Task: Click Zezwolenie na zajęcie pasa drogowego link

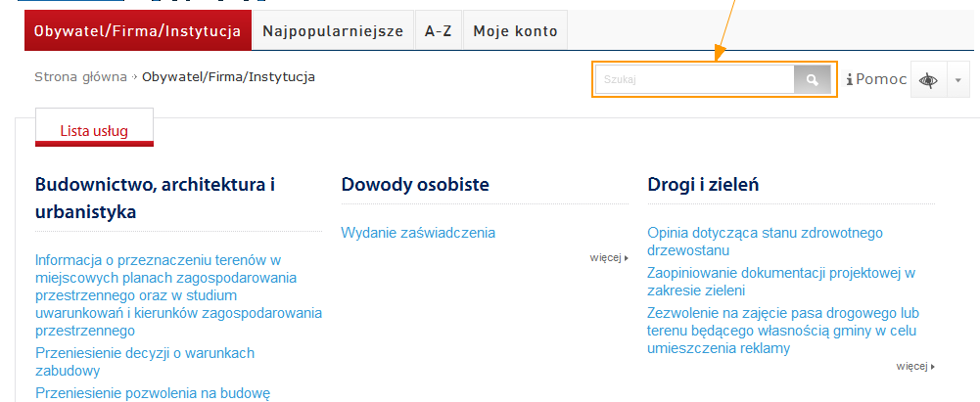Action: [782, 331]
